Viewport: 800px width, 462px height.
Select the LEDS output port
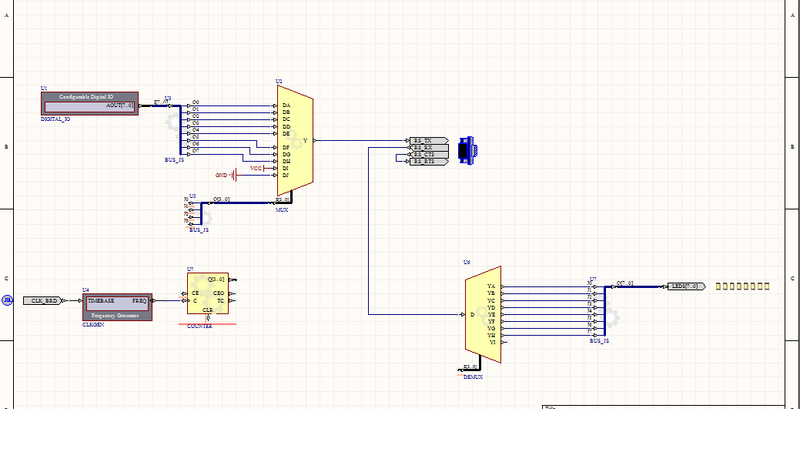point(684,286)
